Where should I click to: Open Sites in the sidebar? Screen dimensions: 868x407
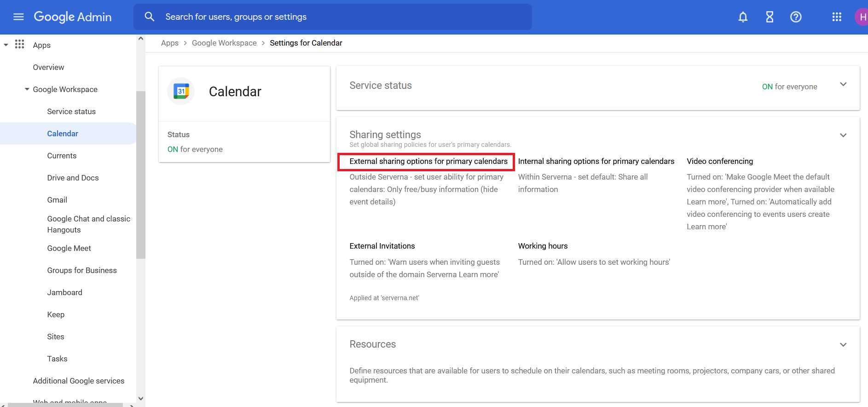56,337
